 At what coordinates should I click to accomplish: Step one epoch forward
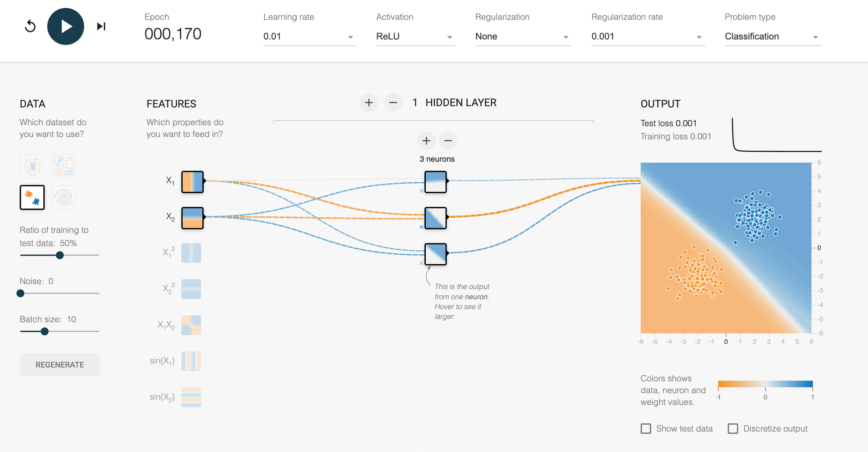click(x=101, y=26)
